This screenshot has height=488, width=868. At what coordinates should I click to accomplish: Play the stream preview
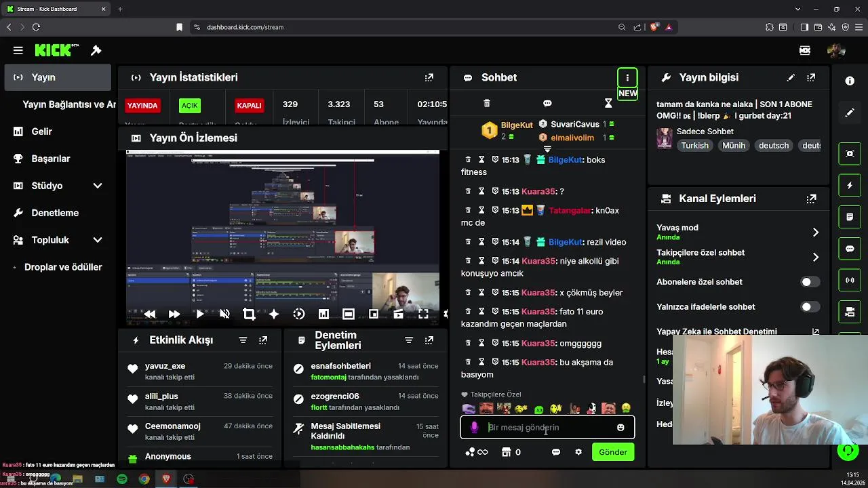[199, 314]
